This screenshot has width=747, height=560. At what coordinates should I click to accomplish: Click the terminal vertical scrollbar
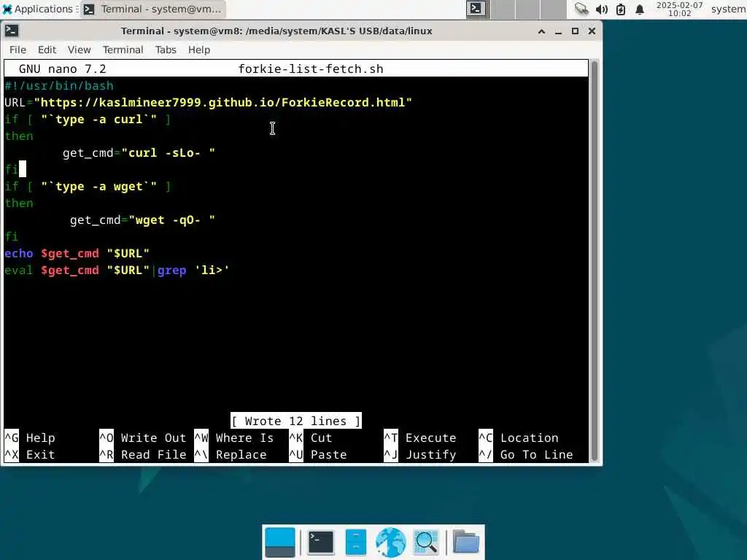click(x=594, y=261)
